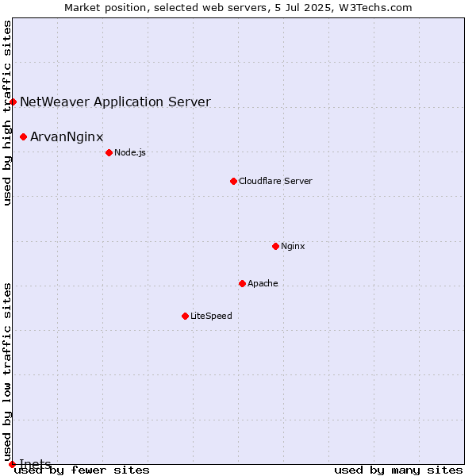Click the 'used by high traffic sites' axis label
The height and width of the screenshot is (476, 476).
[x=7, y=113]
